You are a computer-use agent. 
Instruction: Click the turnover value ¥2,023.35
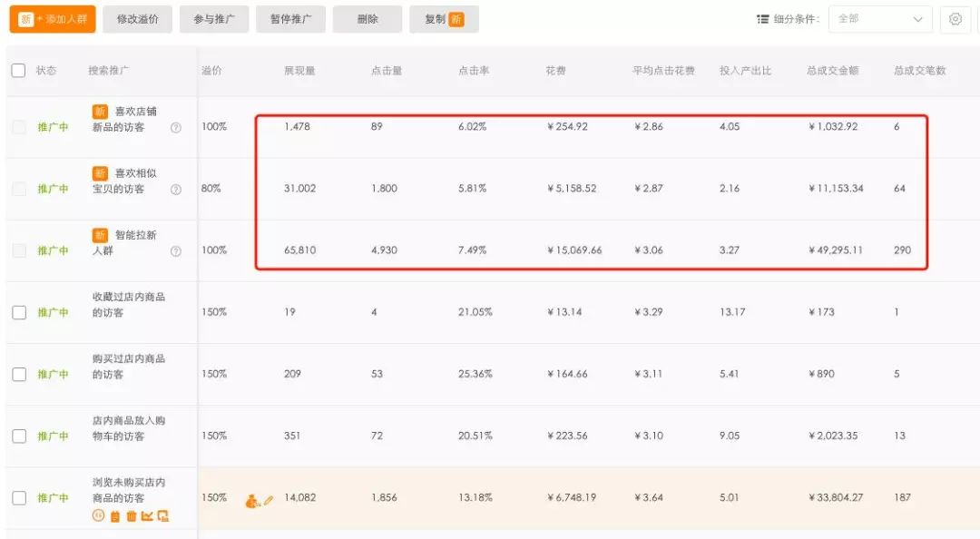pos(833,436)
